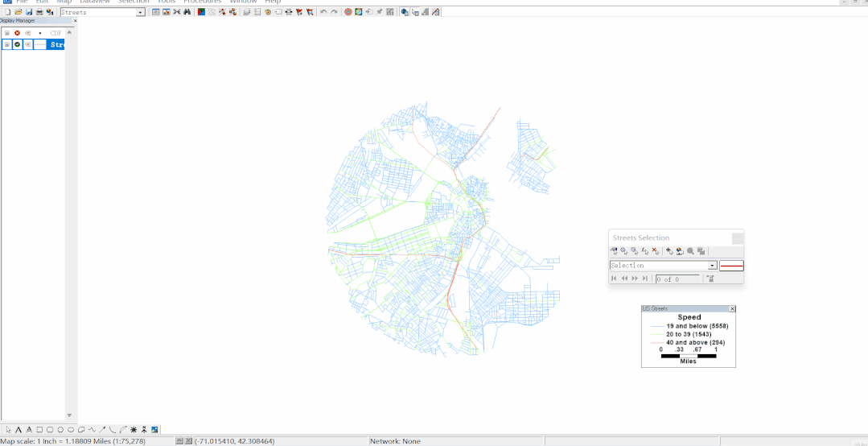The image size is (868, 446).
Task: Click the color theme map icon
Action: [x=201, y=11]
